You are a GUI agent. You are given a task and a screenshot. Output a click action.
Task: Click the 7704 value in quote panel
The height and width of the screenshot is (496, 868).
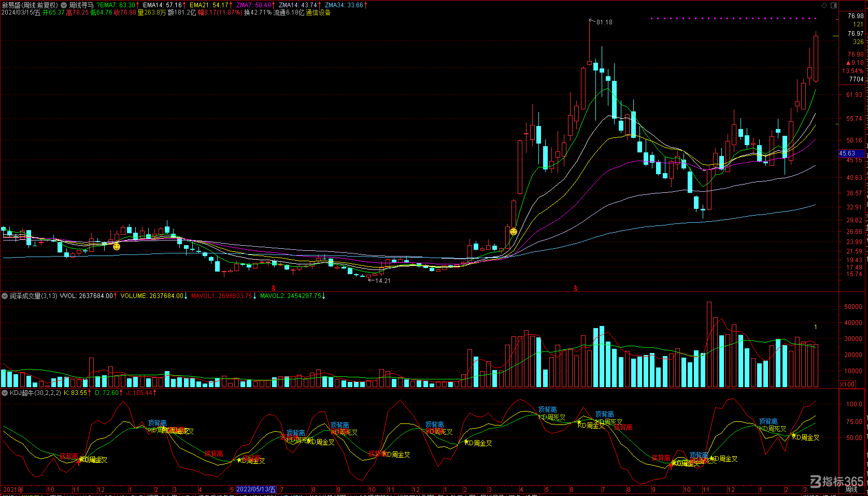(x=857, y=79)
